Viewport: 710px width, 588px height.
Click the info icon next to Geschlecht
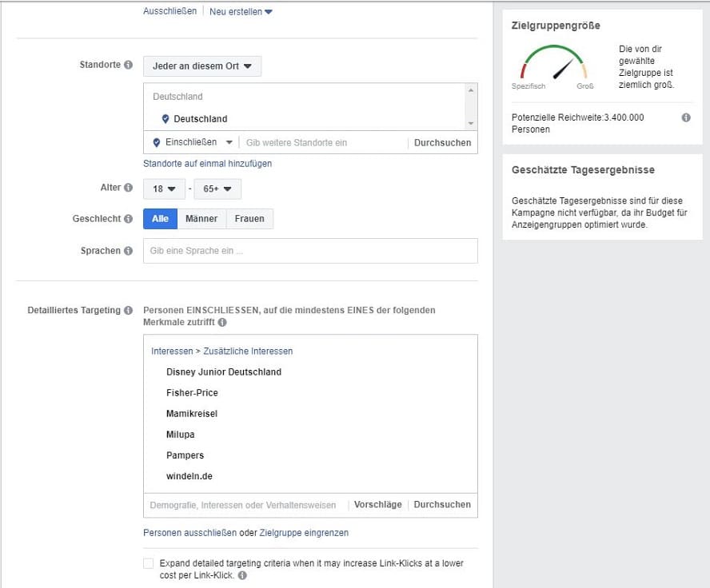pos(129,218)
